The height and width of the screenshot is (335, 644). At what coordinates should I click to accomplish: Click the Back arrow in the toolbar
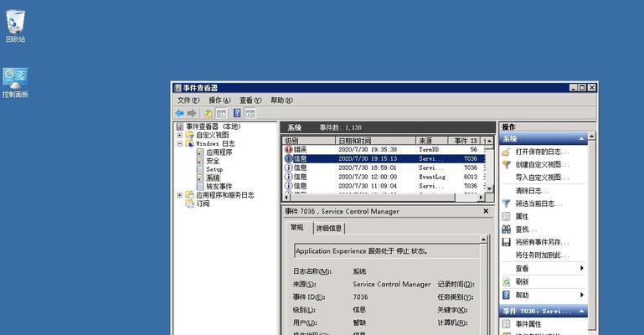pyautogui.click(x=179, y=113)
